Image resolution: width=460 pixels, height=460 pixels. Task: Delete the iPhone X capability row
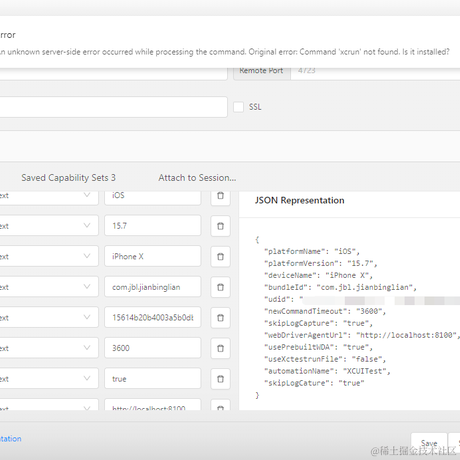click(220, 257)
